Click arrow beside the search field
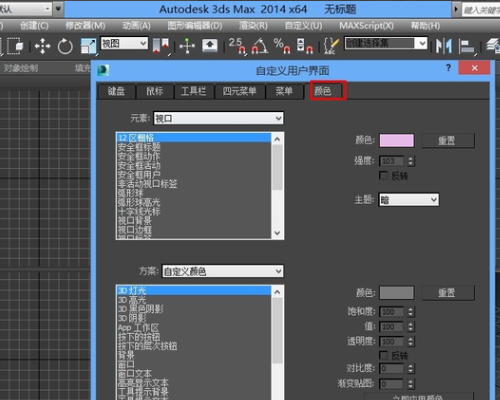The height and width of the screenshot is (400, 500). (x=456, y=9)
